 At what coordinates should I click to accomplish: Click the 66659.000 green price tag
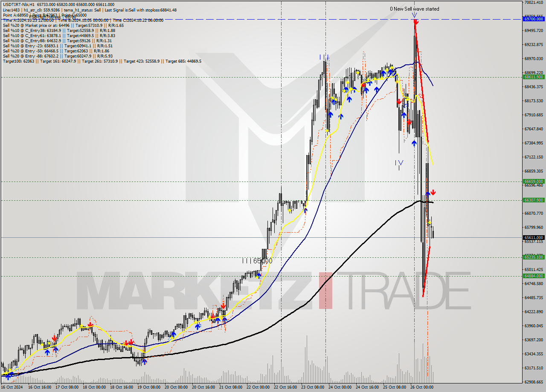(x=534, y=181)
